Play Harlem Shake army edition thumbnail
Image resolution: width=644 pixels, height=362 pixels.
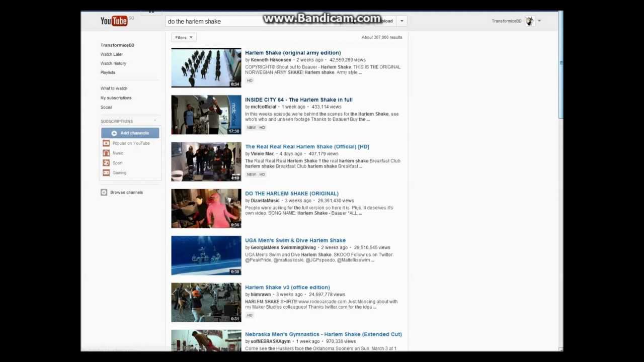(x=206, y=68)
